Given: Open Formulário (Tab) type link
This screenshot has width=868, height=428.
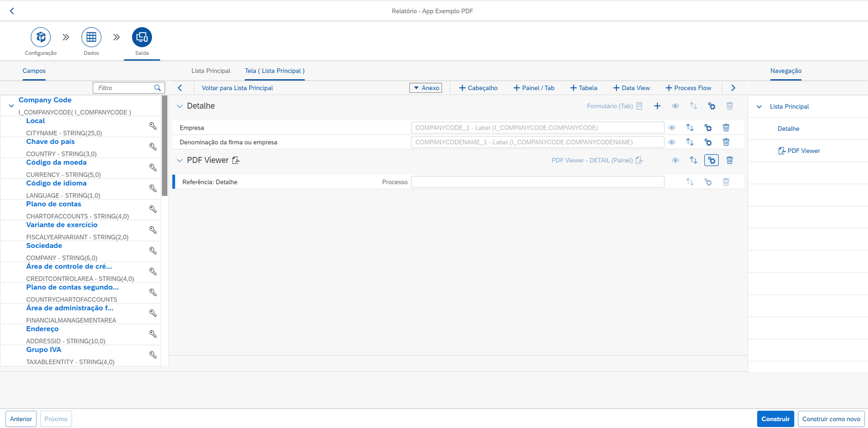Looking at the screenshot, I should [x=615, y=106].
